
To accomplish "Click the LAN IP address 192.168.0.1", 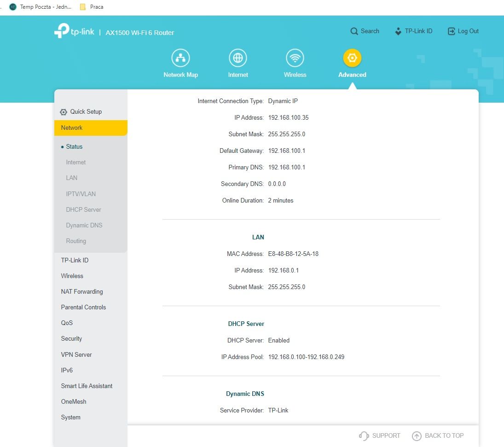I will [284, 270].
